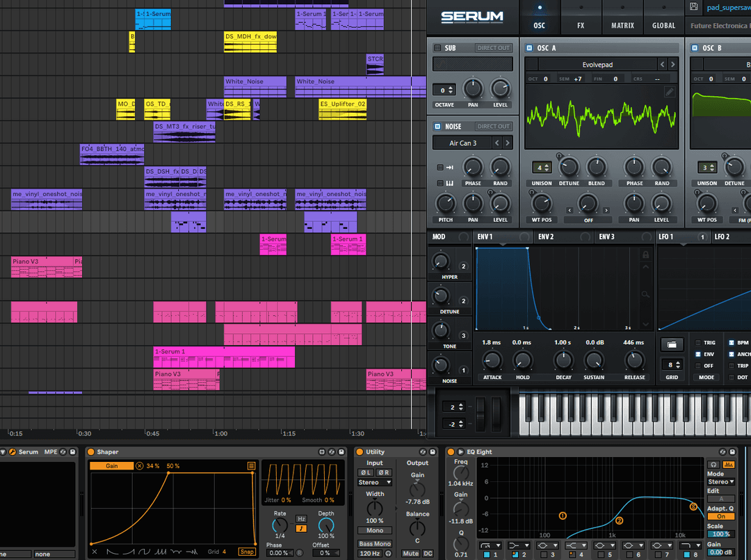Click the EQ Eight filter node 2

click(619, 520)
